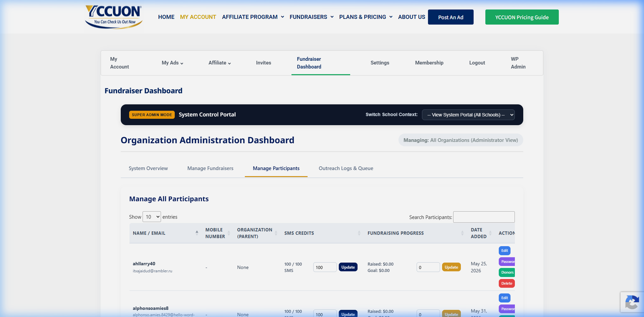Viewport: 644px width, 317px height.
Task: Delete participant ahllarry40
Action: point(507,283)
